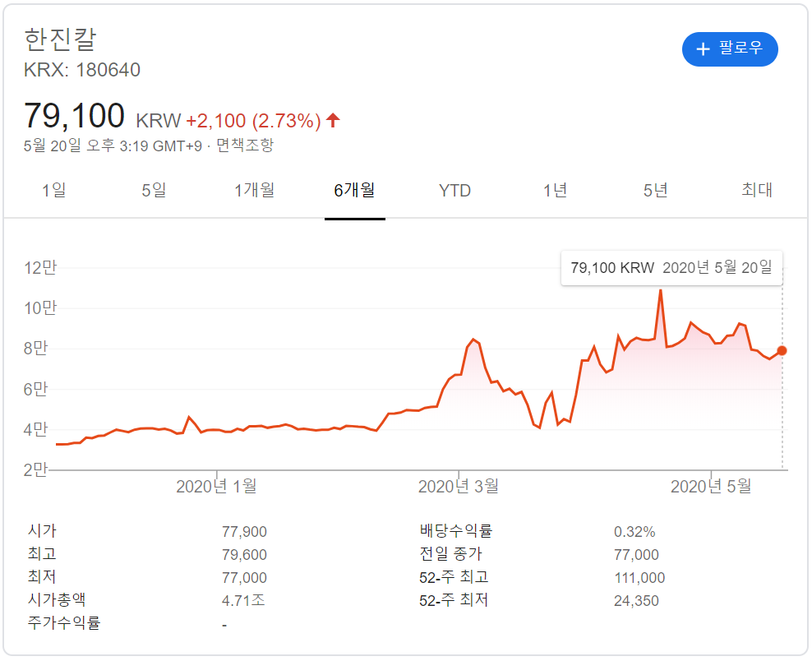812x661 pixels.
Task: Click the 주가수익률 label
Action: (x=64, y=623)
